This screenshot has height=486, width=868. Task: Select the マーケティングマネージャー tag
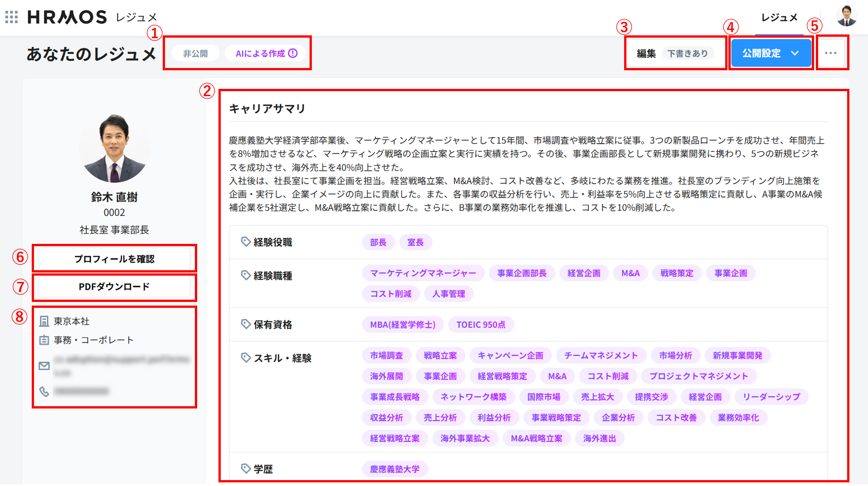tap(423, 273)
